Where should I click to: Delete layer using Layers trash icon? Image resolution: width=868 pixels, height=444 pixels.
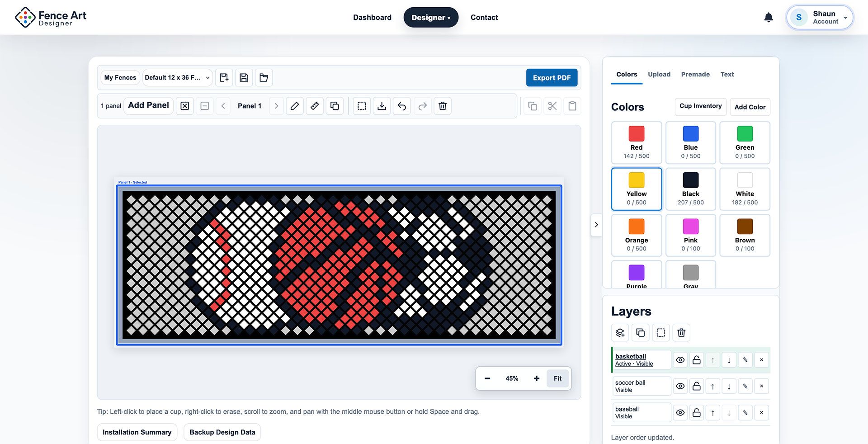(x=681, y=333)
